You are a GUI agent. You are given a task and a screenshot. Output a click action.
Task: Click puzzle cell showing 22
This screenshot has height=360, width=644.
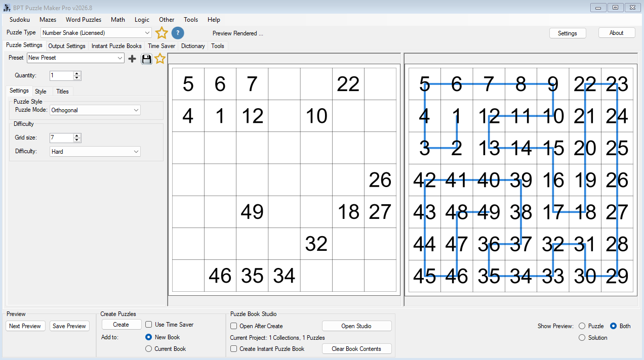[x=348, y=84]
